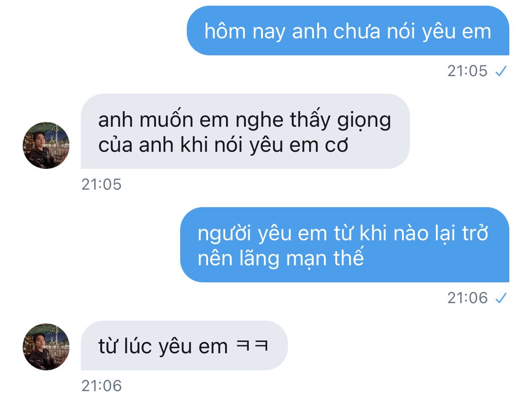Open the sender avatar beside the 21:05 reply
Image resolution: width=532 pixels, height=402 pixels.
(46, 145)
